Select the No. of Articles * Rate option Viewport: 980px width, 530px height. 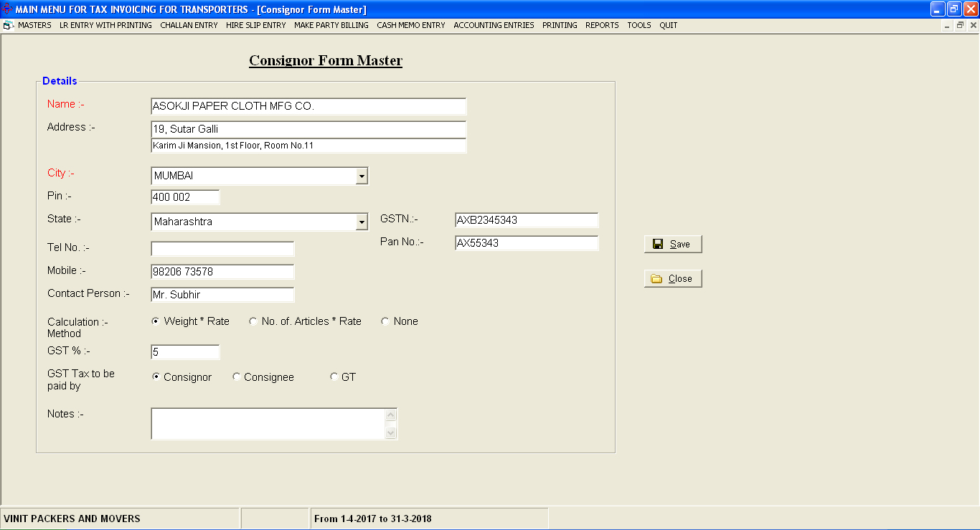253,321
